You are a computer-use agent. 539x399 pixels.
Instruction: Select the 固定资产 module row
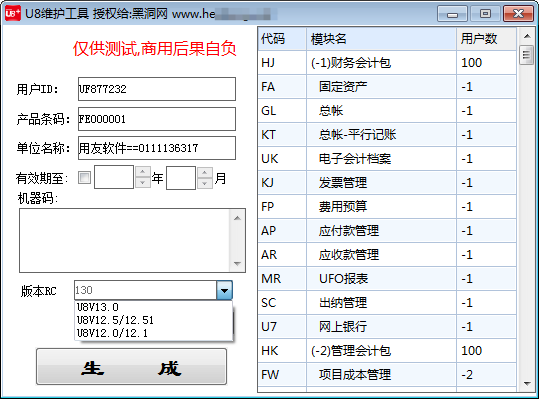(x=387, y=87)
